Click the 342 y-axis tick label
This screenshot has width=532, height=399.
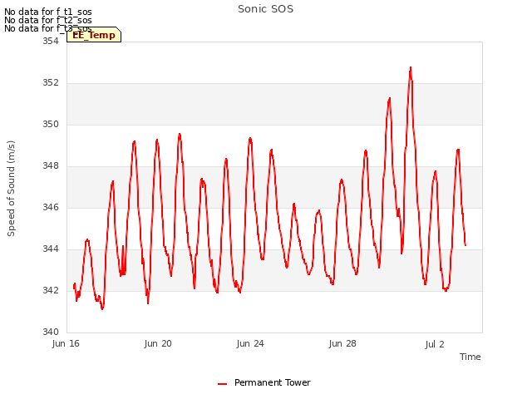pyautogui.click(x=51, y=290)
